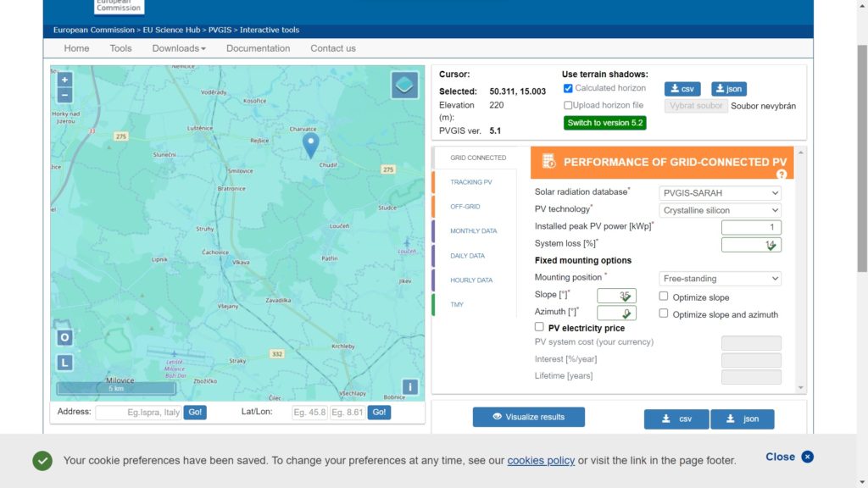This screenshot has width=868, height=488.
Task: Download results as json at bottom
Action: 743,419
